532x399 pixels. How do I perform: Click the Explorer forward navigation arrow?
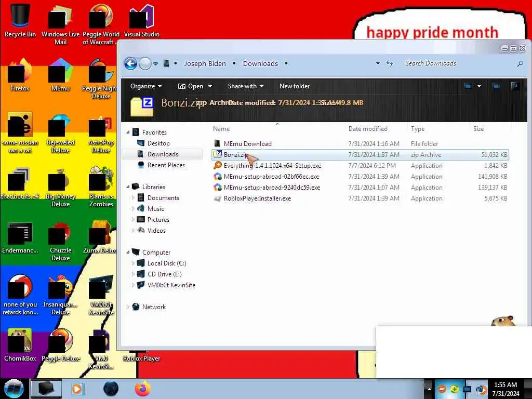click(145, 63)
